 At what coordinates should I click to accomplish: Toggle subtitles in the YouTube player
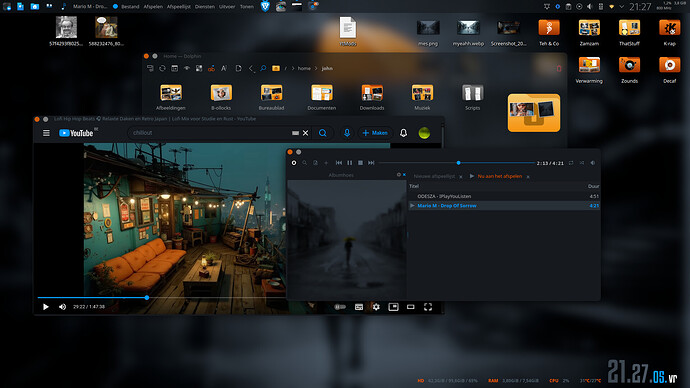coord(359,307)
